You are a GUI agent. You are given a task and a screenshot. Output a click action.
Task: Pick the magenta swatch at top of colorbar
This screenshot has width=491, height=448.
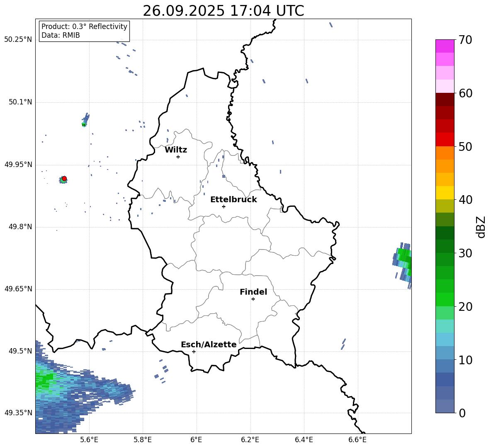pyautogui.click(x=445, y=46)
